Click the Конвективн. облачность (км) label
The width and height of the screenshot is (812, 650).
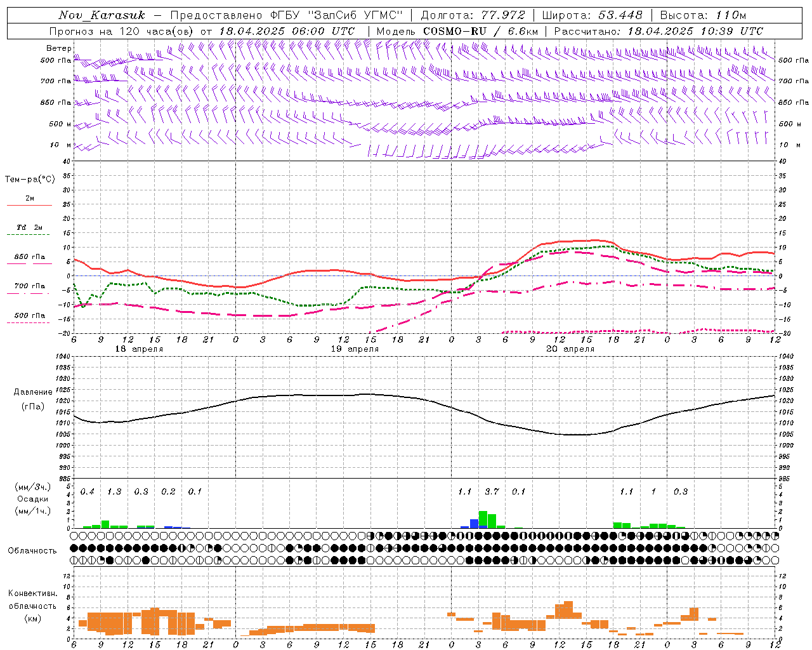pyautogui.click(x=32, y=606)
